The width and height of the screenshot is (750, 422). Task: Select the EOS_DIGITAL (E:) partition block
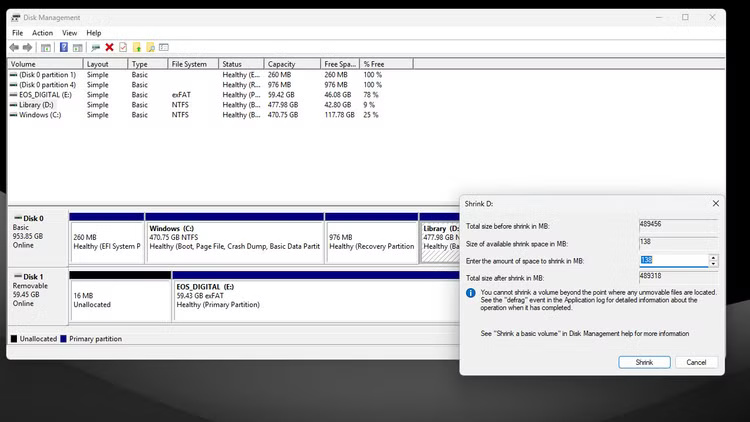[x=315, y=296]
